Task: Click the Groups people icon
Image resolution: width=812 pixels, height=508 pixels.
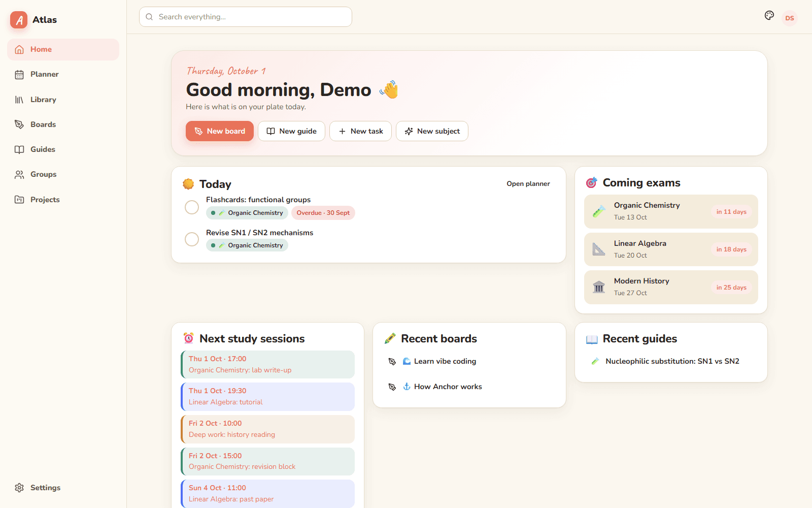Action: click(x=19, y=175)
